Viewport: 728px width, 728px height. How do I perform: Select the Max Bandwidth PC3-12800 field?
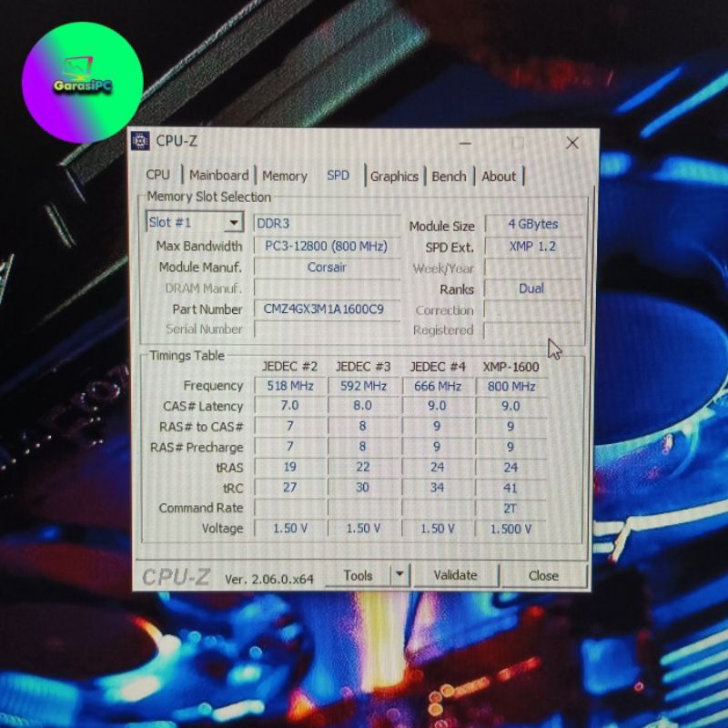coord(327,246)
